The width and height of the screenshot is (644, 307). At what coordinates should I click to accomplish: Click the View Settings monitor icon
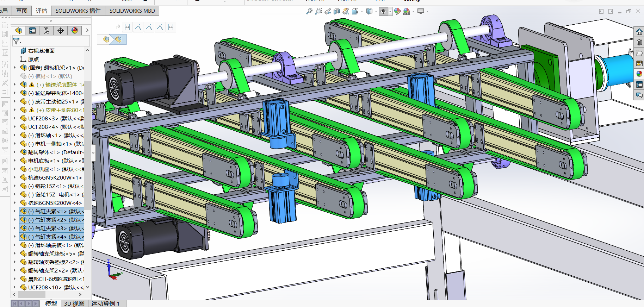pos(421,11)
